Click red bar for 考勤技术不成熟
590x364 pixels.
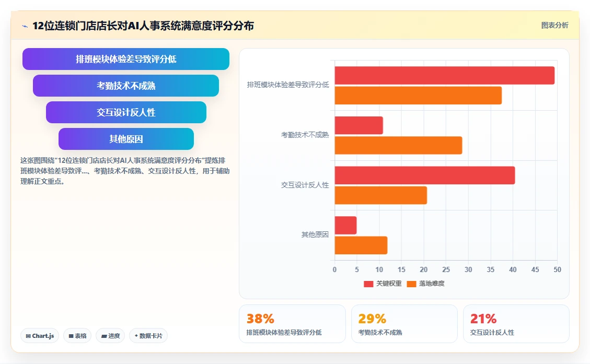tap(358, 125)
